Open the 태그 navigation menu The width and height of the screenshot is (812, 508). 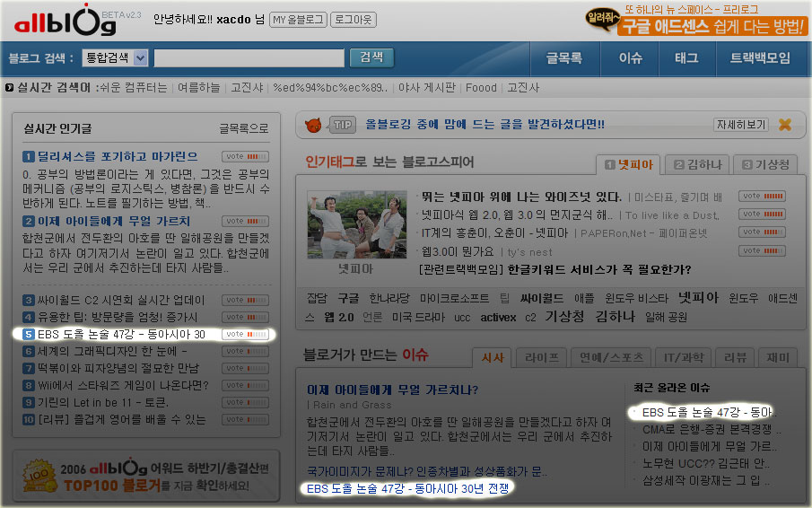click(x=686, y=58)
